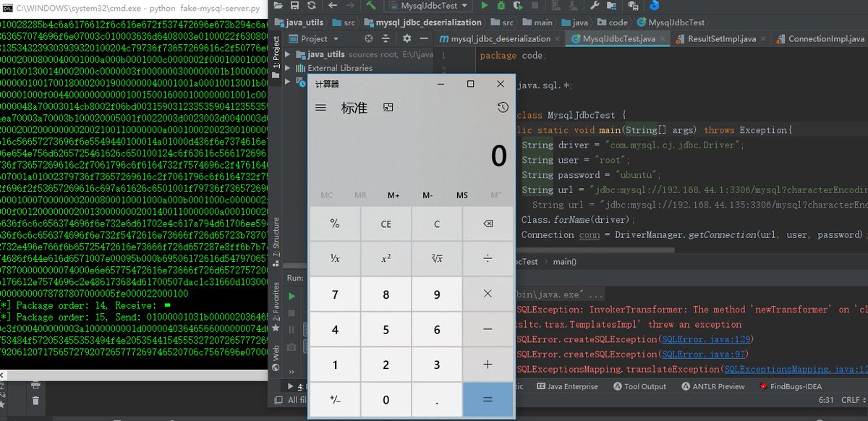Open the Project view selector dropdown

point(313,39)
